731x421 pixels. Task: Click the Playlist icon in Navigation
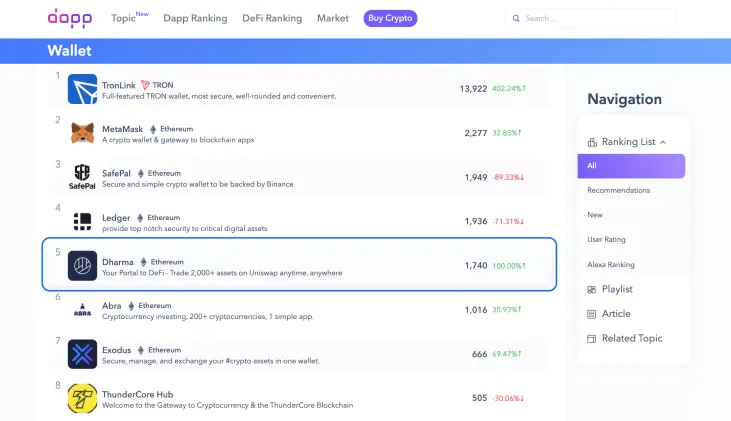592,290
